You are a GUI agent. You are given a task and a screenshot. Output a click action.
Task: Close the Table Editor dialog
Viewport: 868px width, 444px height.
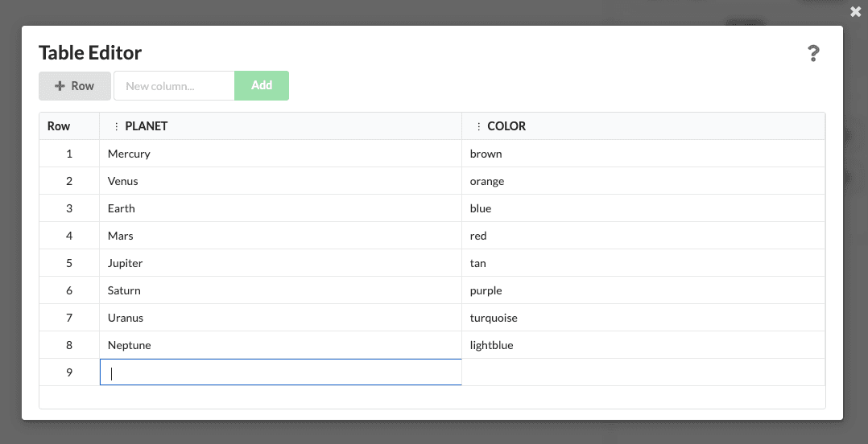pos(855,12)
